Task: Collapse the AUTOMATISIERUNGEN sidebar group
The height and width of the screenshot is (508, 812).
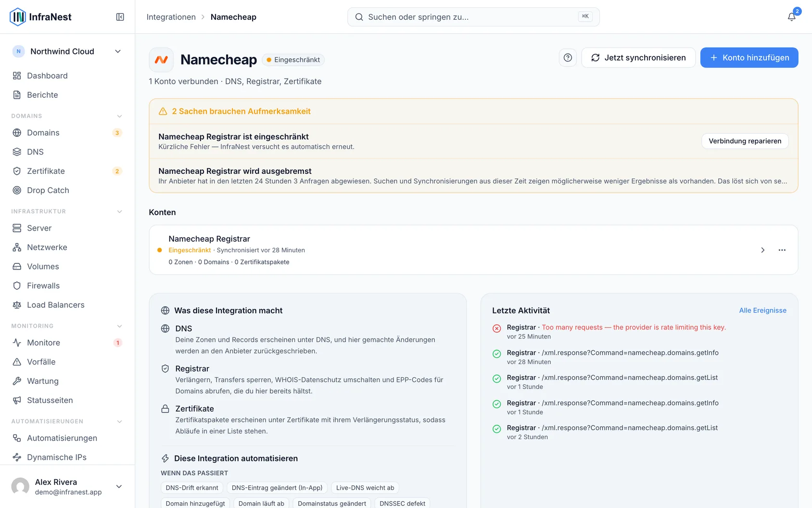Action: click(x=119, y=421)
